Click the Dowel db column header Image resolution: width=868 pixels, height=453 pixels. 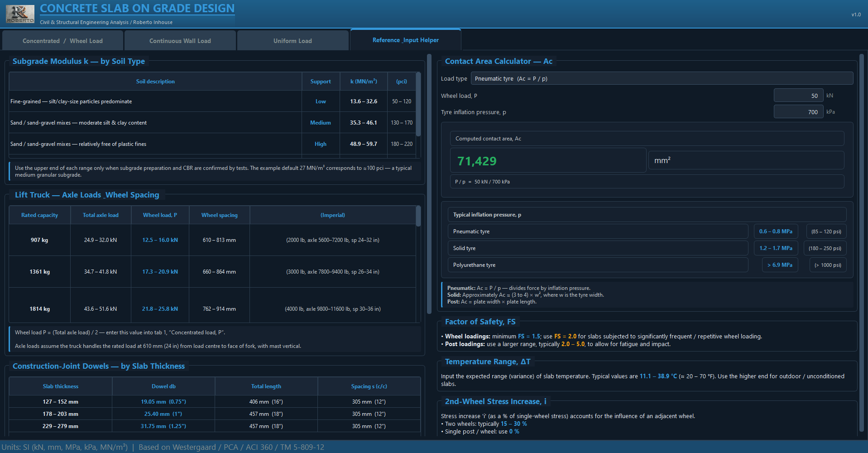[163, 386]
